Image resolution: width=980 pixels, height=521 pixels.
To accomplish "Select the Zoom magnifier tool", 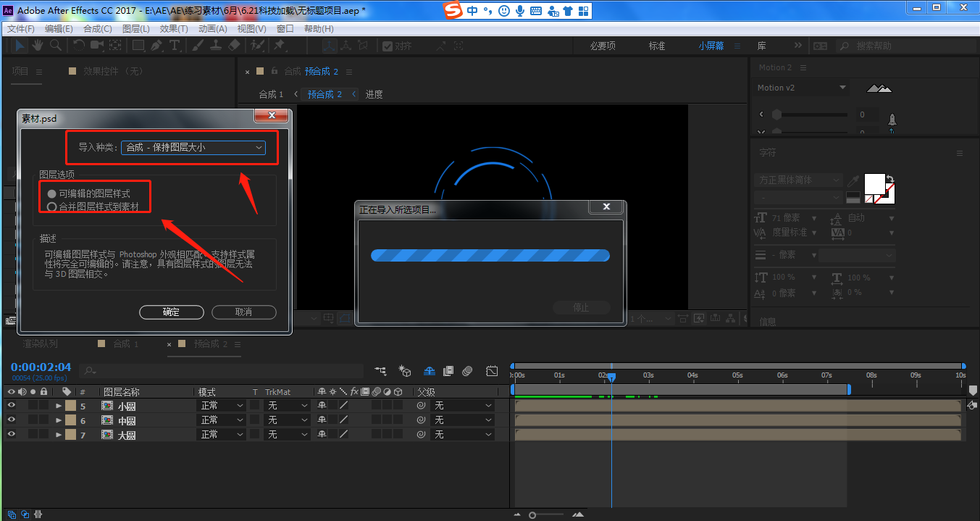I will [x=56, y=46].
